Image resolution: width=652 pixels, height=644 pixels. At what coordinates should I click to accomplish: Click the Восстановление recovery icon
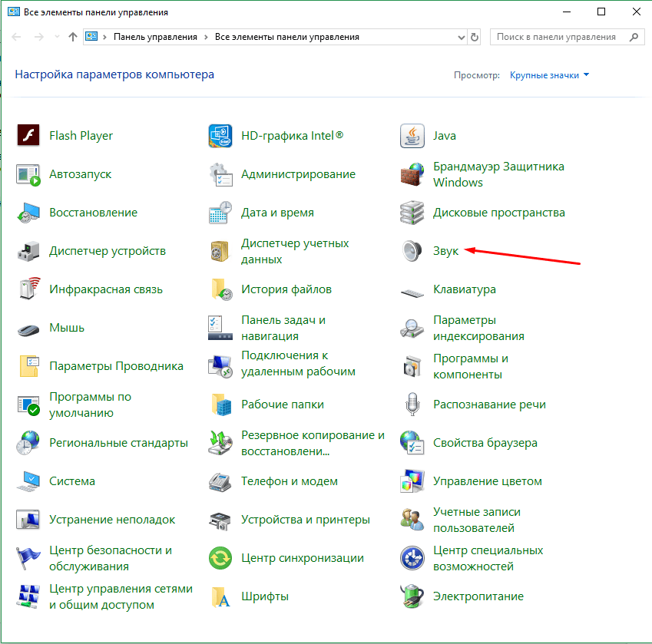tap(28, 213)
